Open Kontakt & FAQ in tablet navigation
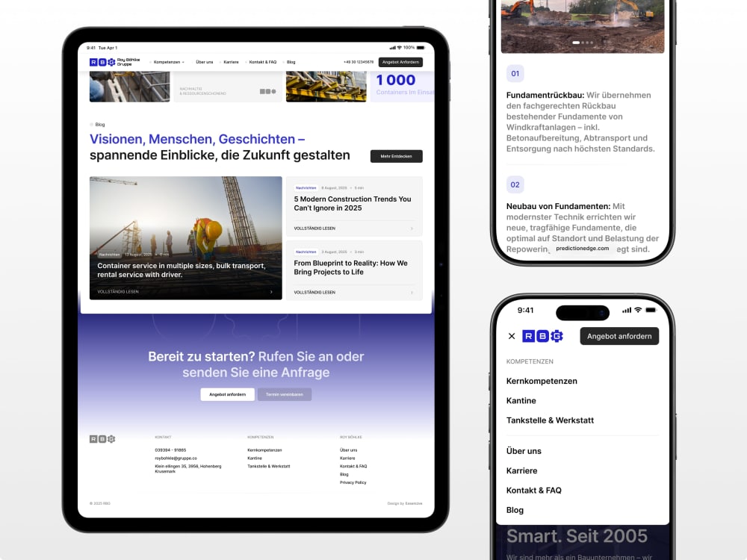 (262, 62)
